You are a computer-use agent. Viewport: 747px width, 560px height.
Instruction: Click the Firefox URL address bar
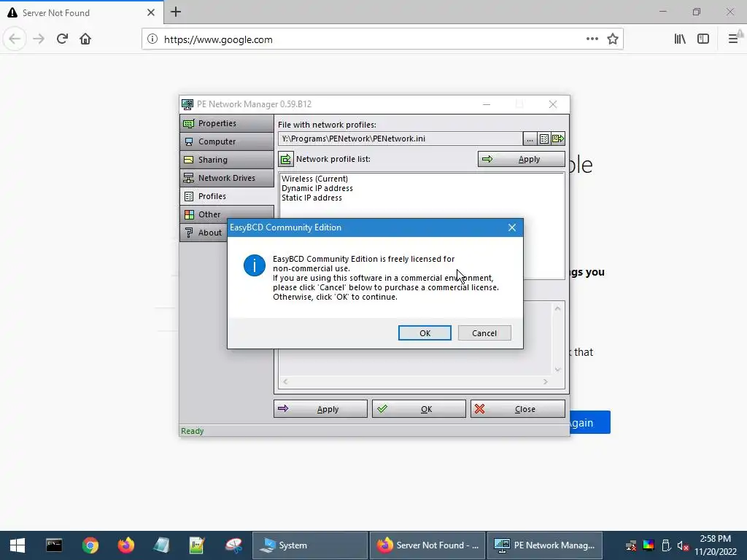(x=371, y=39)
